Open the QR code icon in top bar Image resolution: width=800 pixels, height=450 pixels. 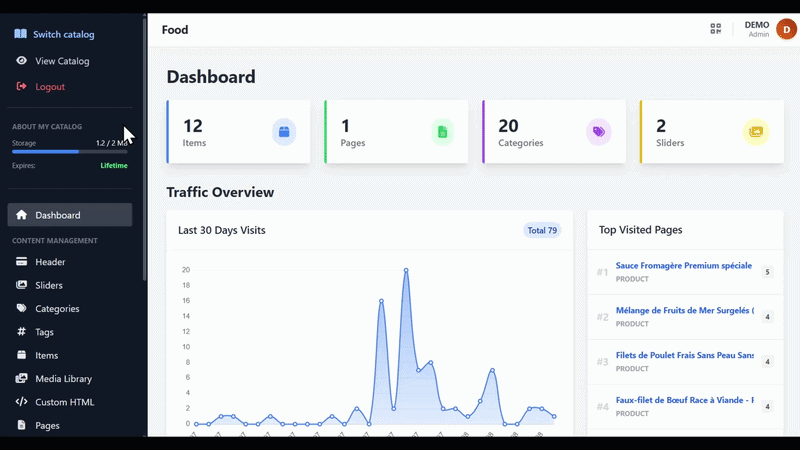pos(716,29)
